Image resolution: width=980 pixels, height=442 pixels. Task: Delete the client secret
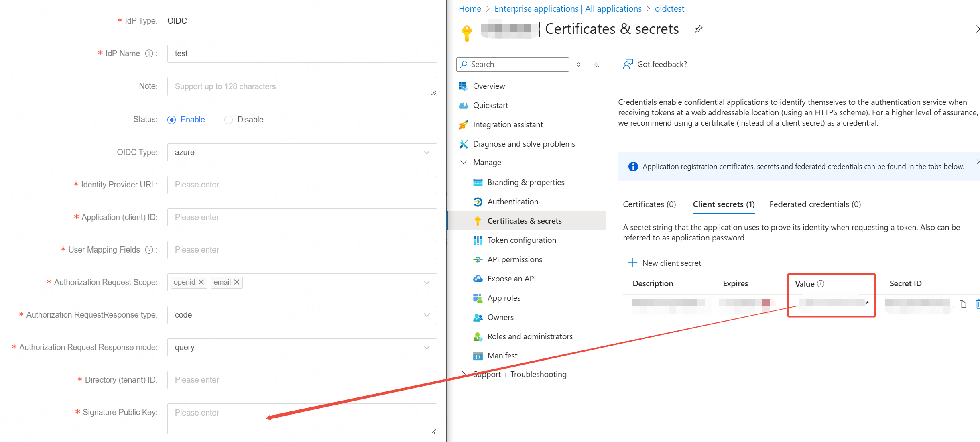(978, 304)
